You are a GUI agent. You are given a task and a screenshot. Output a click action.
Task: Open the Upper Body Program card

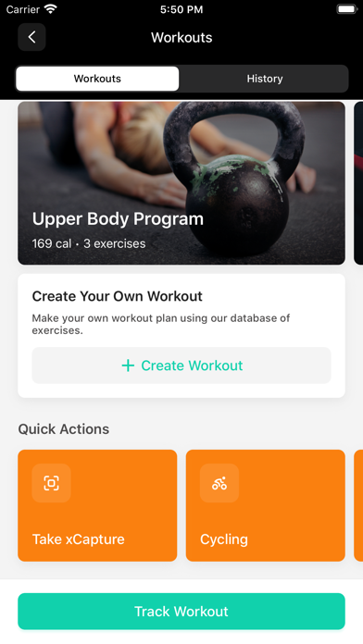[x=181, y=183]
